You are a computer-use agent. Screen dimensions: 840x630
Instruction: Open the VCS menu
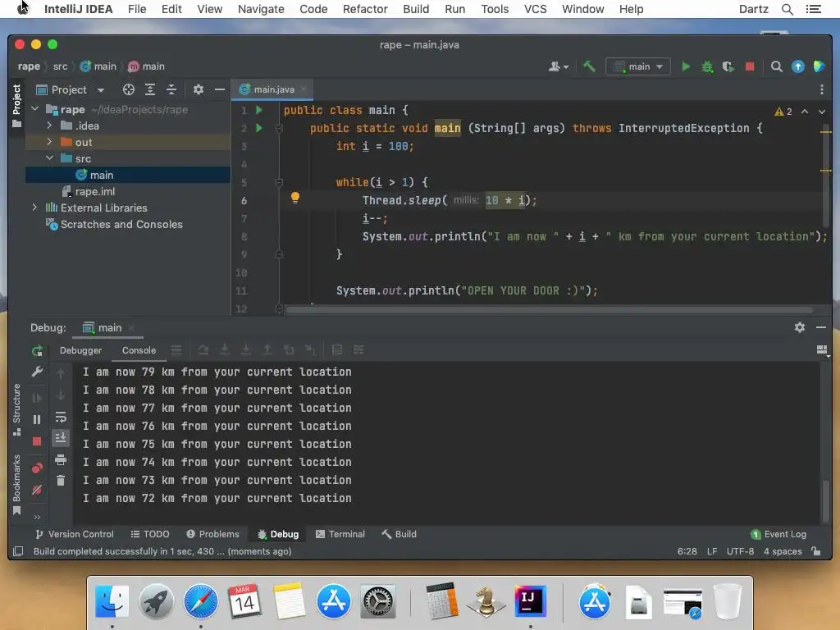pos(535,9)
